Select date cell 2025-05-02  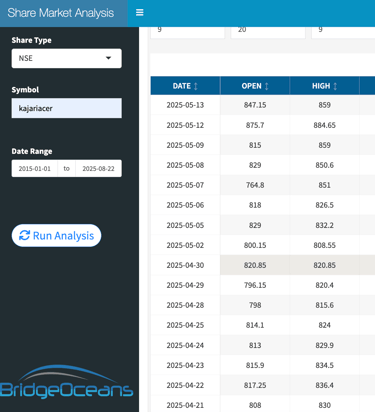point(185,245)
